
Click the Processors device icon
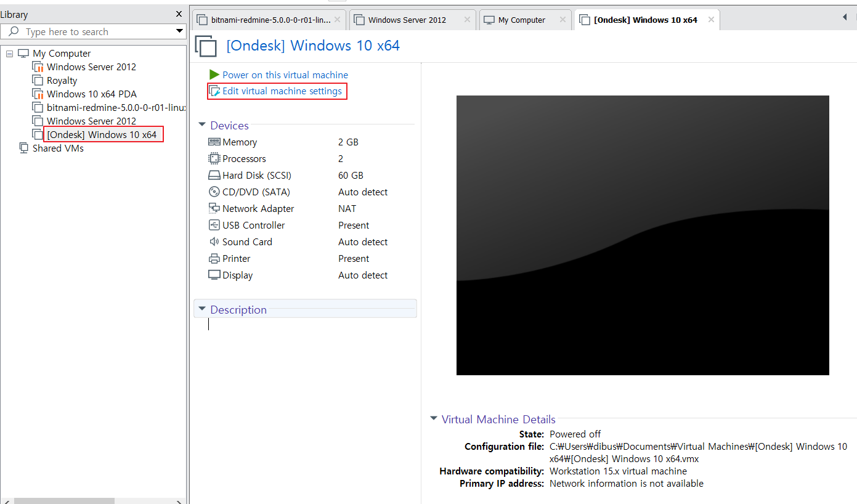(x=214, y=158)
